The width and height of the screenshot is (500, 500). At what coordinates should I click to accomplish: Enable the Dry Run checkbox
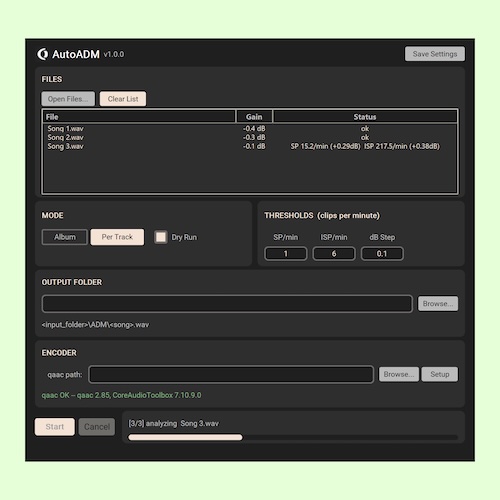161,237
